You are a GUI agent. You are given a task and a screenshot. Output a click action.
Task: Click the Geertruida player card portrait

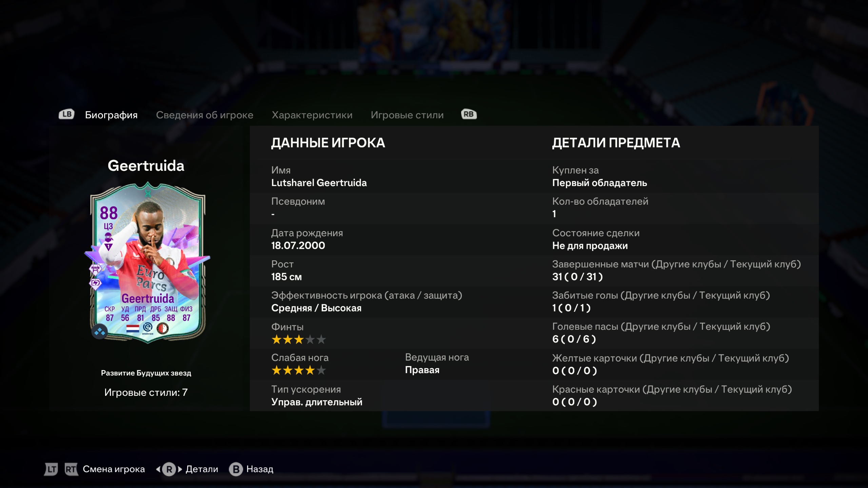click(148, 263)
